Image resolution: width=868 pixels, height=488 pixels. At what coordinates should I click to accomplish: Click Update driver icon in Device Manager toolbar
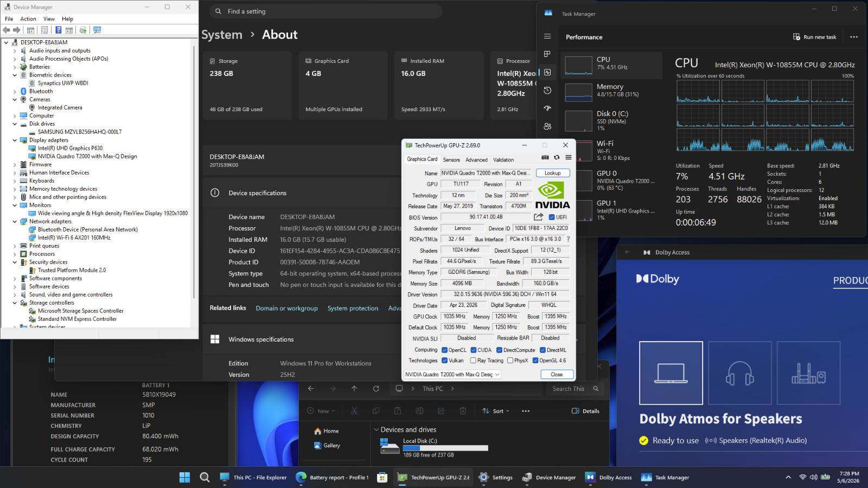click(83, 30)
